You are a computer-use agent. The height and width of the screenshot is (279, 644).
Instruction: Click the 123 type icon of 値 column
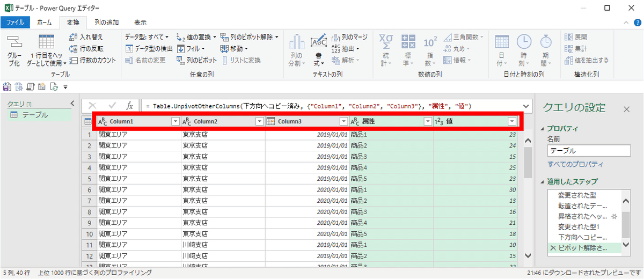[439, 122]
